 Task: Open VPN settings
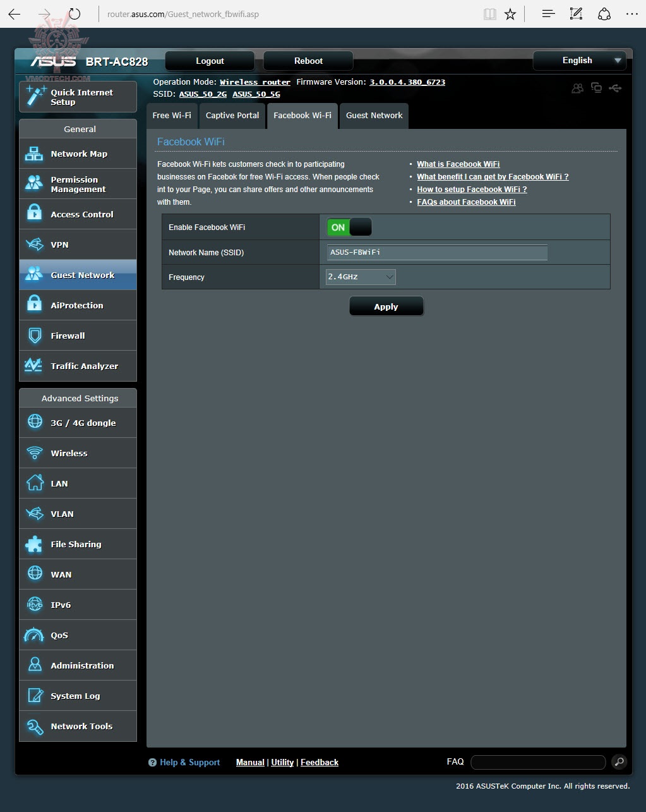tap(78, 245)
